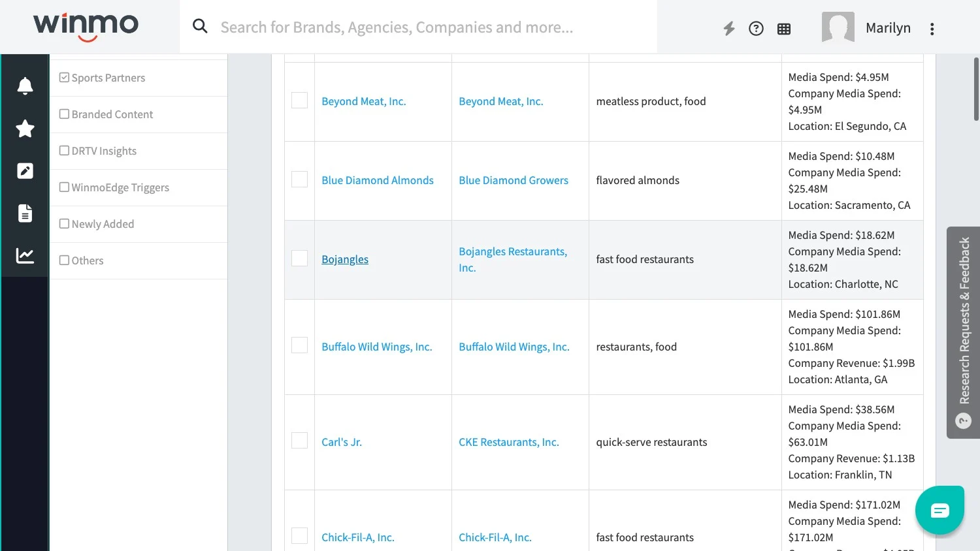Open the document icon in sidebar

[25, 213]
